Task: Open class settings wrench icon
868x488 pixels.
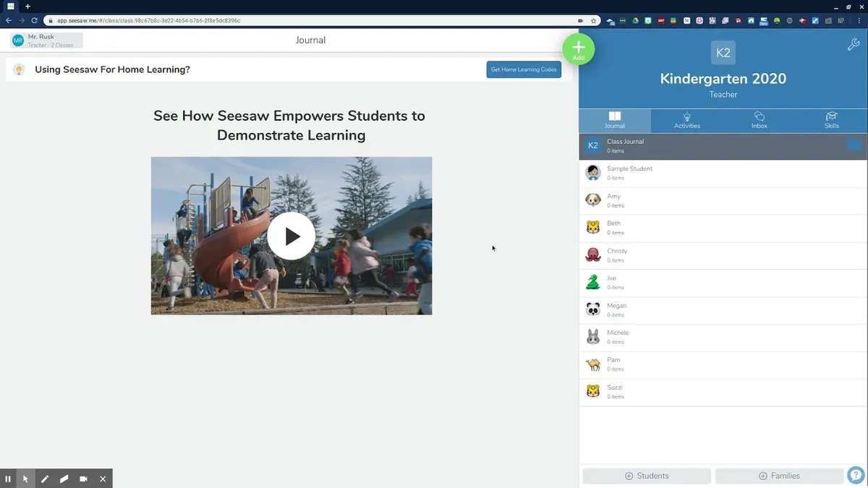Action: pos(853,45)
